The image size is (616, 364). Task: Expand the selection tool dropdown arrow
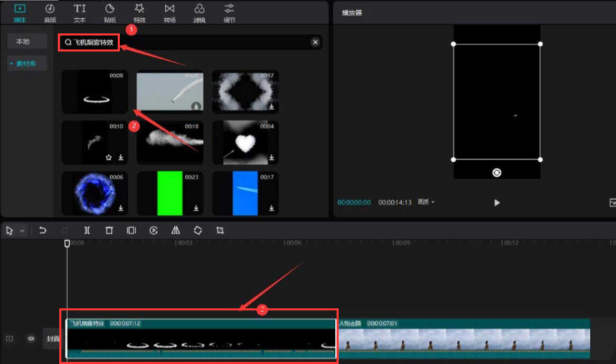coord(22,230)
